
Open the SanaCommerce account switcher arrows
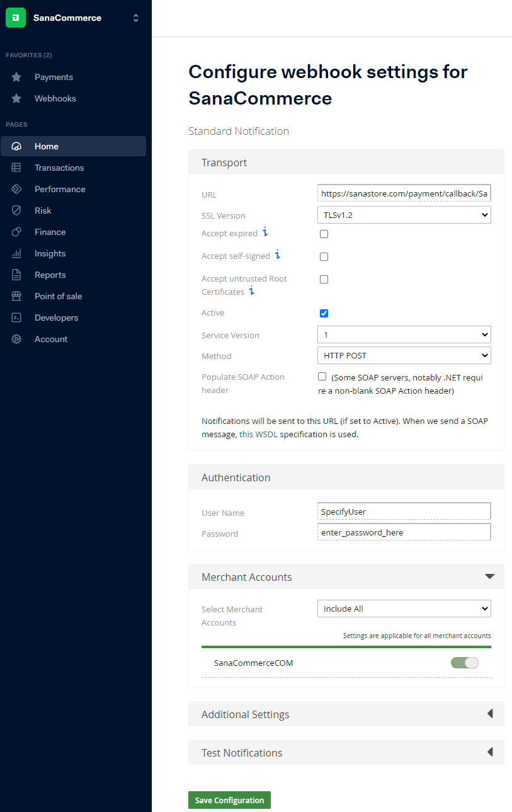tap(135, 18)
